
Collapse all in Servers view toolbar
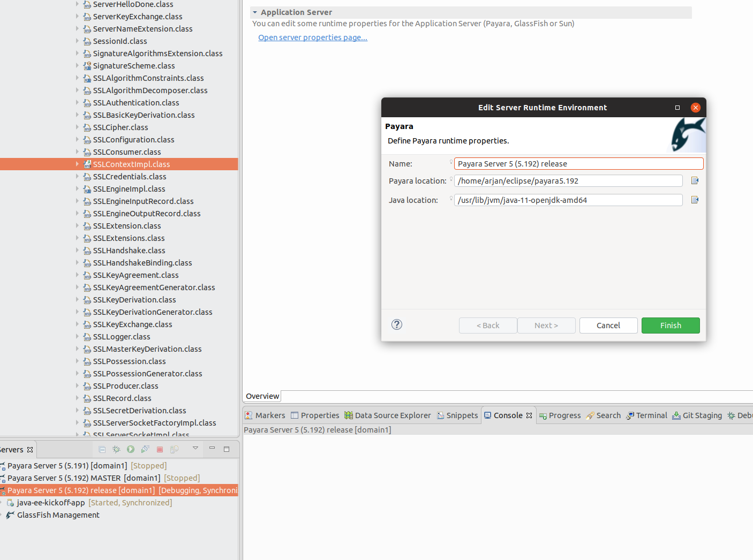point(102,449)
